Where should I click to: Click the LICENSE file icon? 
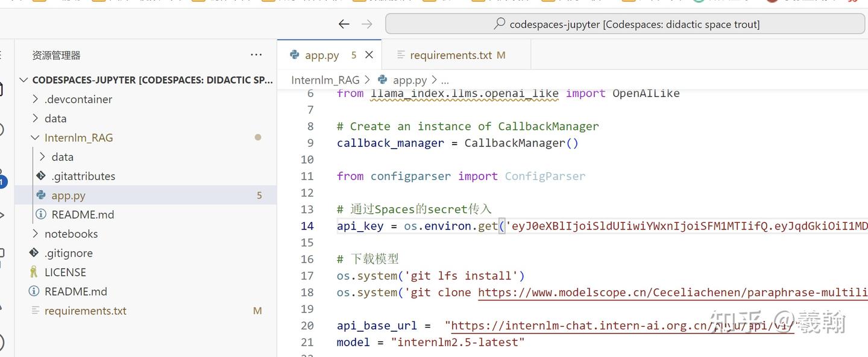pyautogui.click(x=33, y=272)
